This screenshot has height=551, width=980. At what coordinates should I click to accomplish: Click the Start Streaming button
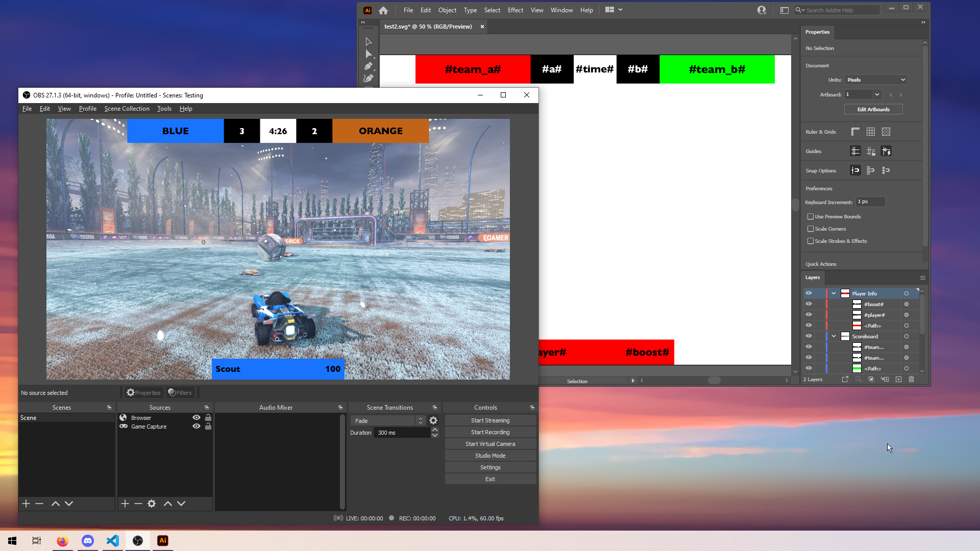point(490,420)
